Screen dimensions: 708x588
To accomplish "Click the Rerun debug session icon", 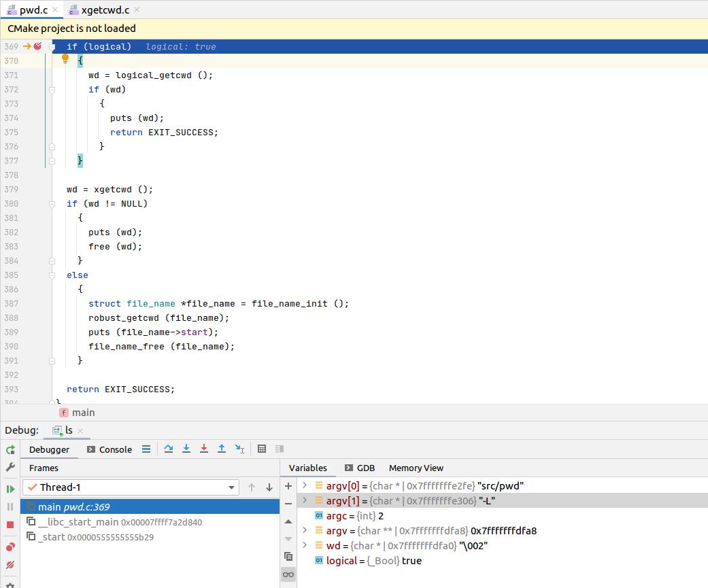I will point(10,449).
